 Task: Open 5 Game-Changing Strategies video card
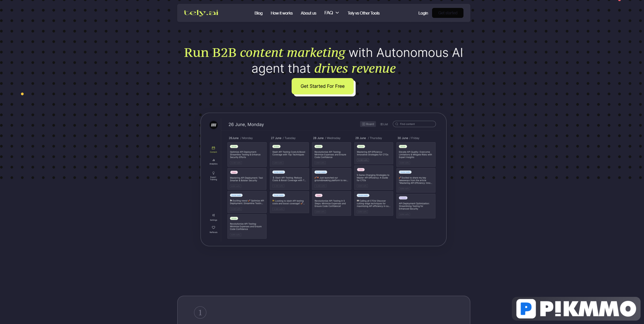pyautogui.click(x=374, y=178)
